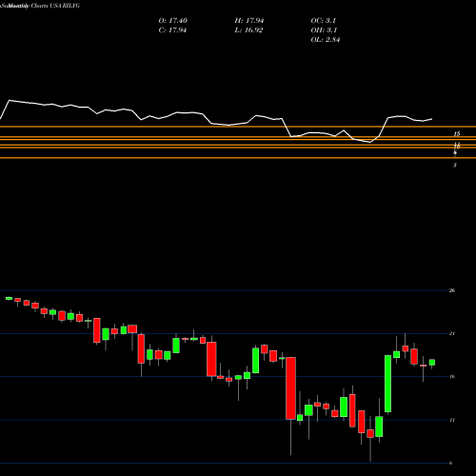Click the high price value "H: 17.94"
The width and height of the screenshot is (476, 476).
click(x=249, y=21)
